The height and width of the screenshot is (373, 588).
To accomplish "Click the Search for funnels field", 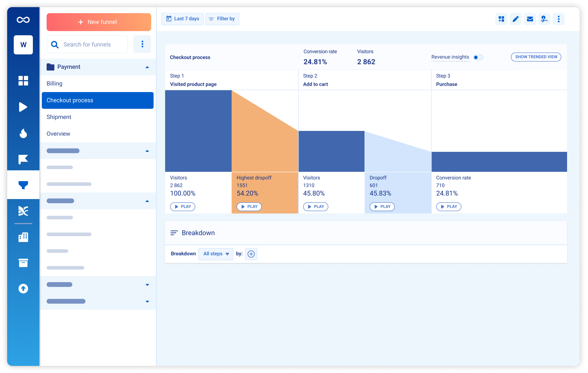I will pyautogui.click(x=87, y=45).
